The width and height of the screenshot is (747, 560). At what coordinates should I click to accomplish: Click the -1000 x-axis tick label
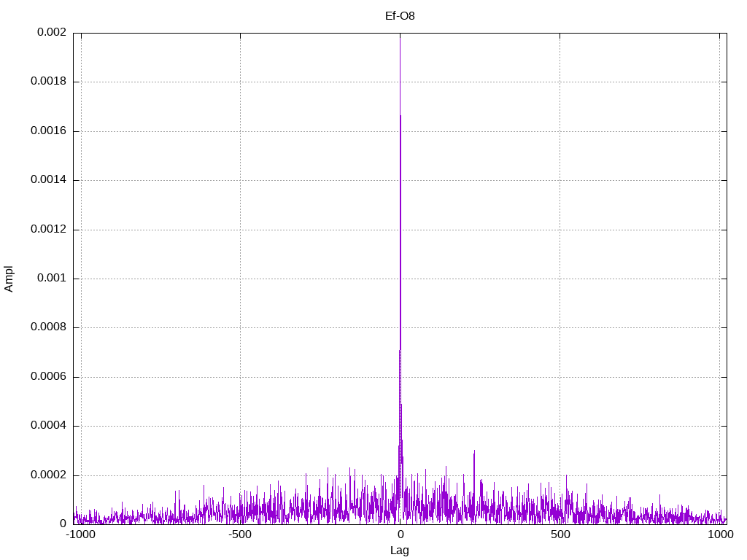(80, 534)
